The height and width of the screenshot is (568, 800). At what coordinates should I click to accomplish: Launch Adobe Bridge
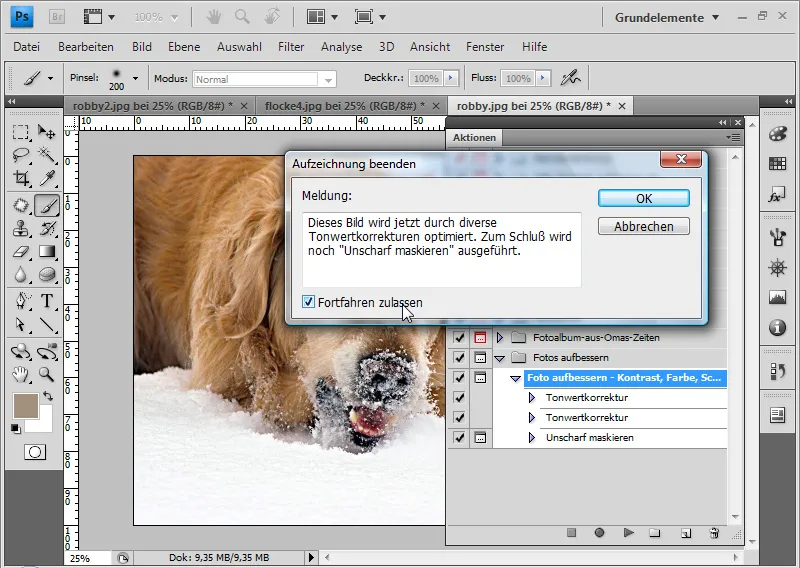pos(57,17)
